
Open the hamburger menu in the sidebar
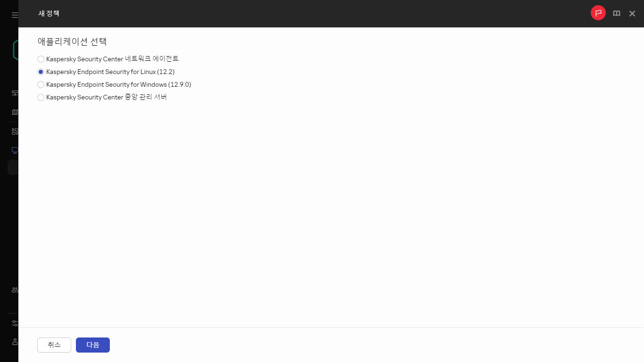pyautogui.click(x=15, y=15)
